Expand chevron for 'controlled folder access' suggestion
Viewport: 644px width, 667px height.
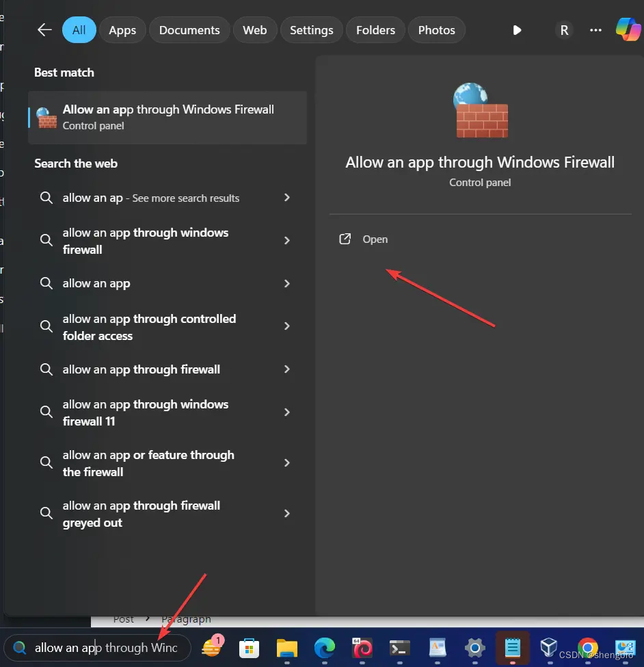coord(287,326)
